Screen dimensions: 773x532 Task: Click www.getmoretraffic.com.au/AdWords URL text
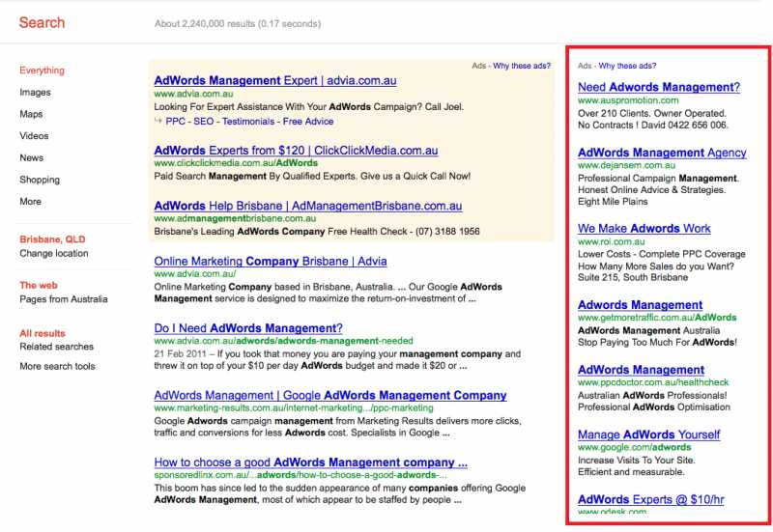(657, 318)
